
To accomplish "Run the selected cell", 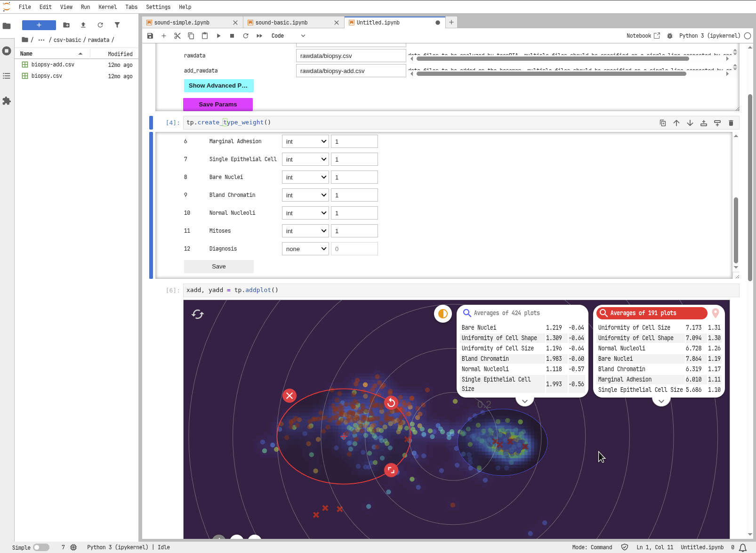I will [x=218, y=36].
